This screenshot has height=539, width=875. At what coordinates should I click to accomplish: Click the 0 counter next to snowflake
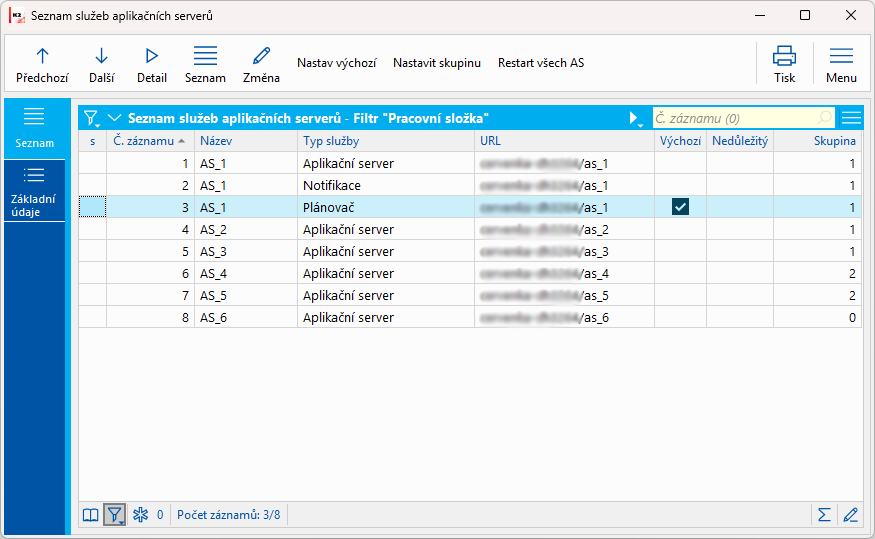[160, 514]
